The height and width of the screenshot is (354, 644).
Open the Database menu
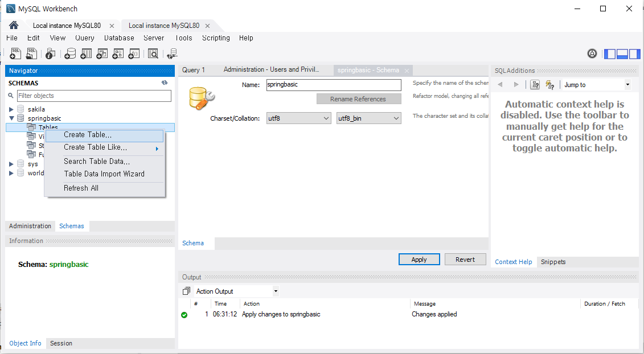119,38
